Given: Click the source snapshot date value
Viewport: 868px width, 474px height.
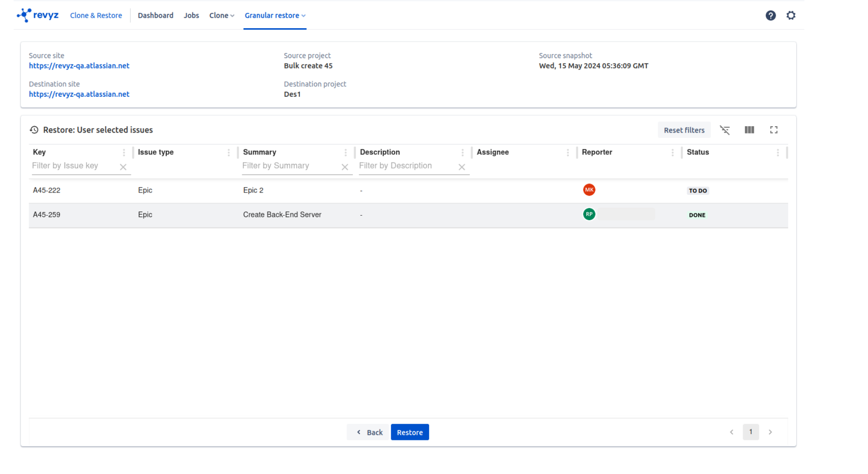Looking at the screenshot, I should [594, 66].
